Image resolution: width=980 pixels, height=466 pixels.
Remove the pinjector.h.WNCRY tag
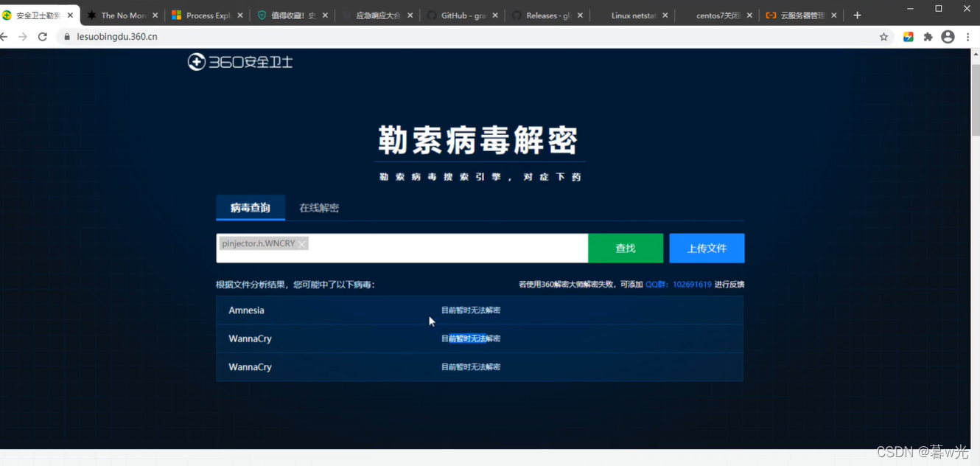(302, 243)
